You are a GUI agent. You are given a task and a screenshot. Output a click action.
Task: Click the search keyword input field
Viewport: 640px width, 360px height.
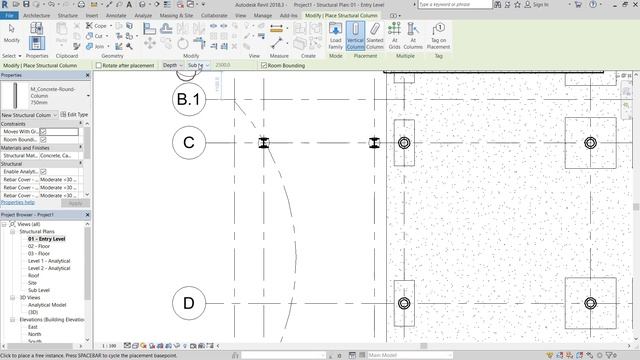[x=455, y=4]
